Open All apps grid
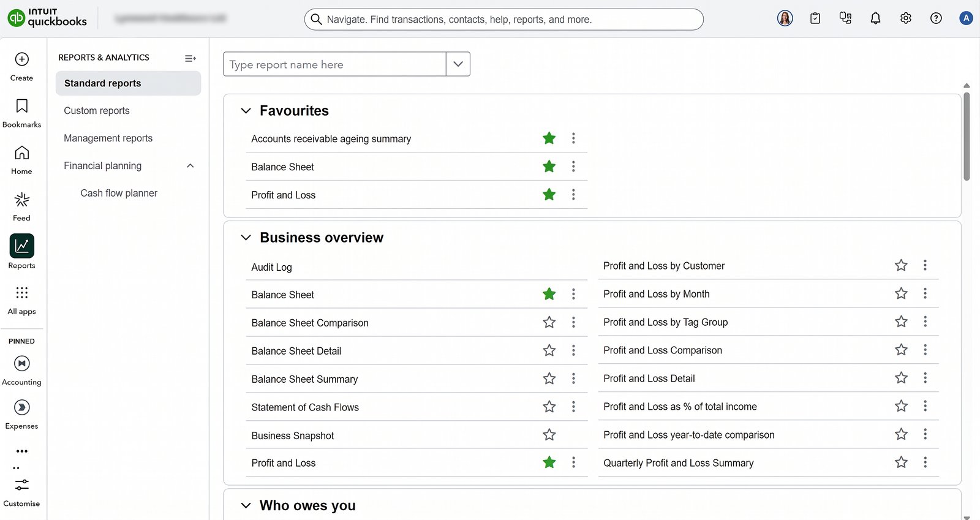 [x=22, y=300]
